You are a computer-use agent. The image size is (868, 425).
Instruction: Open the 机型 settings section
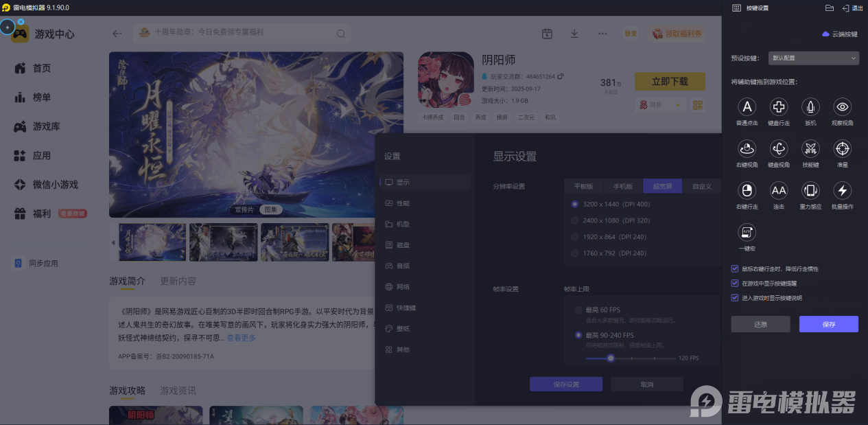(425, 224)
